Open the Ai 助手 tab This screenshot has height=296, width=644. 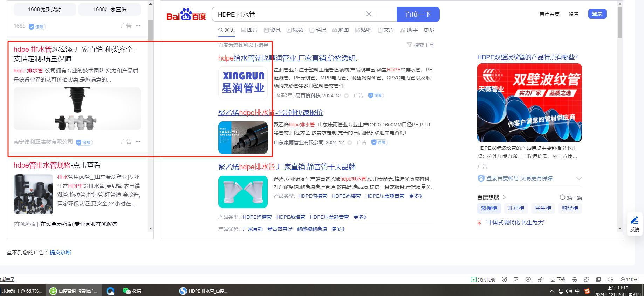[x=409, y=30]
